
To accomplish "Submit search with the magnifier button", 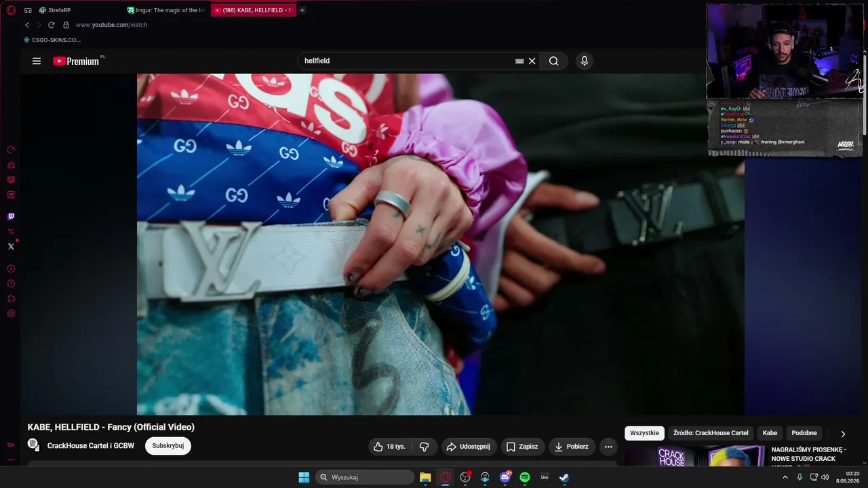I will pos(554,61).
